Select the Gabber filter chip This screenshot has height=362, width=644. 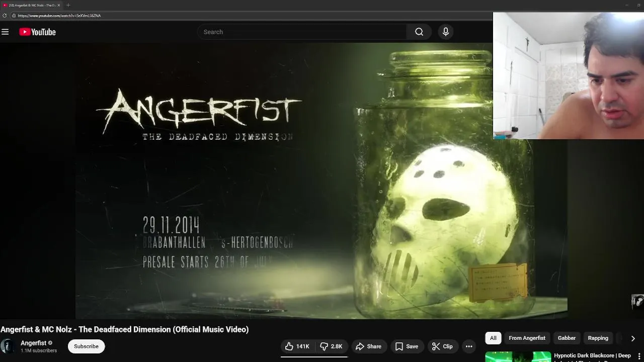click(567, 338)
